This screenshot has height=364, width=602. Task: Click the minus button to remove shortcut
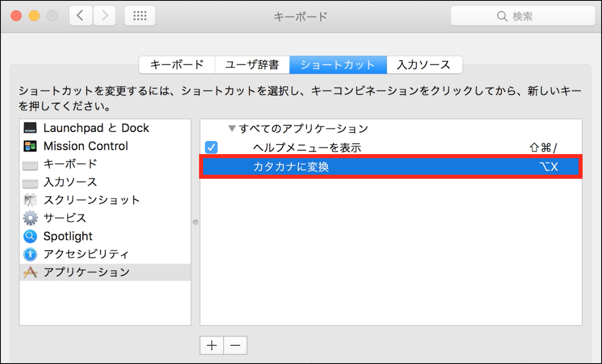pyautogui.click(x=235, y=345)
